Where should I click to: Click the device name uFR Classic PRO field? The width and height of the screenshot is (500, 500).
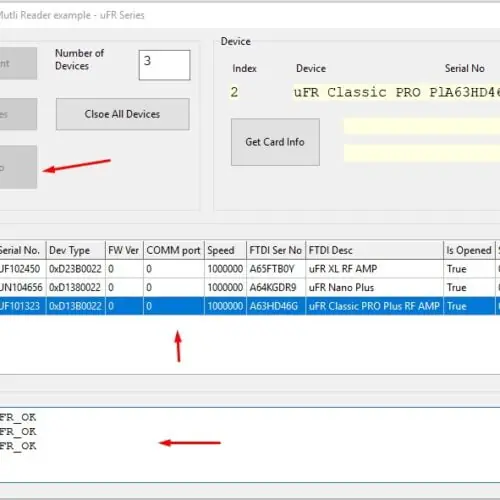[397, 92]
